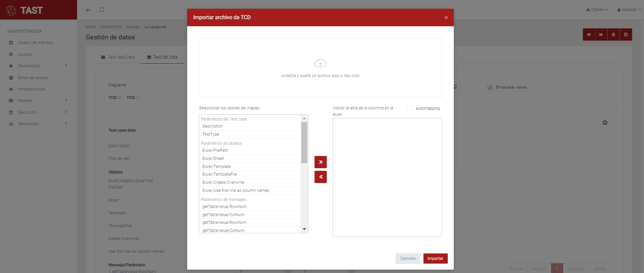Toggle fullscreen expand icon in header

point(102,10)
